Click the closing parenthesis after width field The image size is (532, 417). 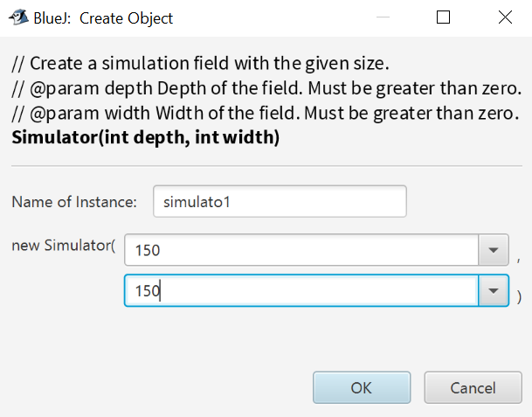coord(519,296)
